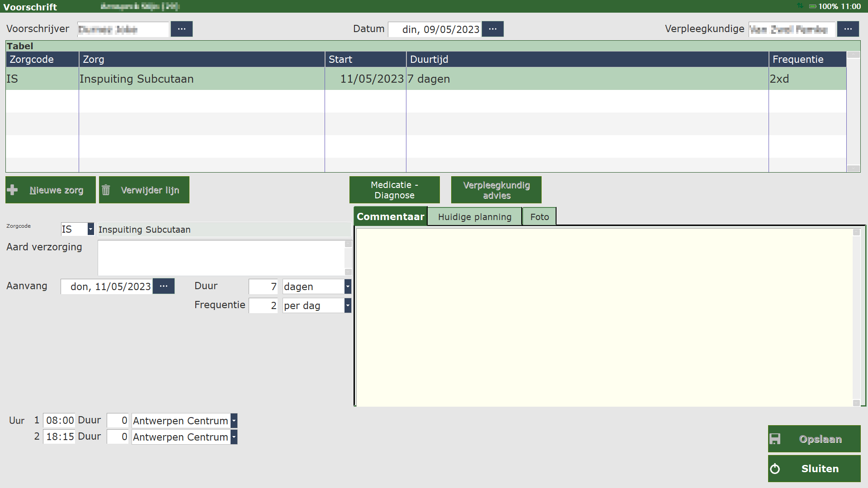The height and width of the screenshot is (488, 868).
Task: Open Medicatie - Diagnose
Action: pos(394,190)
